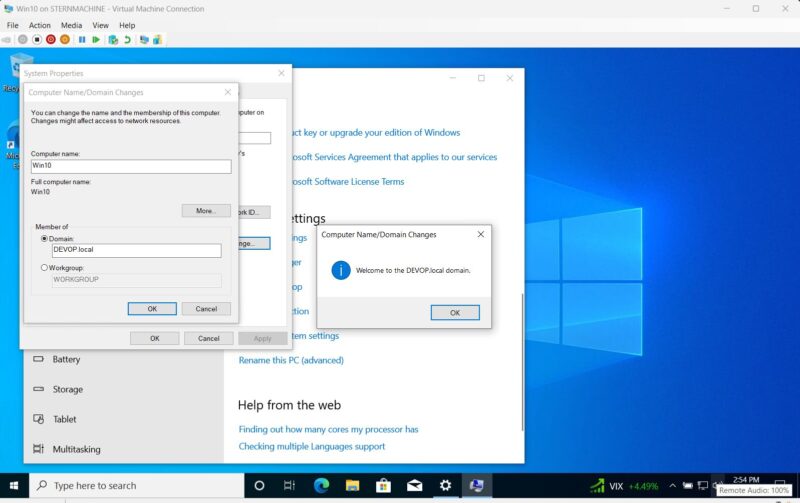Open Mail app from taskbar
Image resolution: width=800 pixels, height=503 pixels.
pos(414,486)
